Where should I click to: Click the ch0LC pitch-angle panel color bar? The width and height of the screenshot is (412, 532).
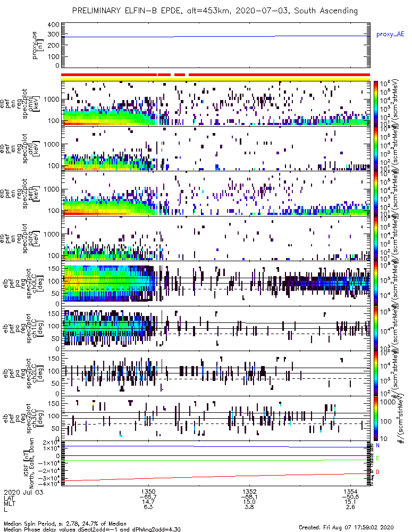point(375,283)
